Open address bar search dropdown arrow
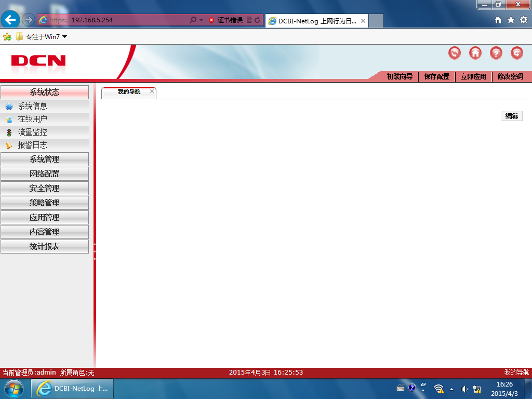Screen dimensions: 532x399 coord(201,20)
